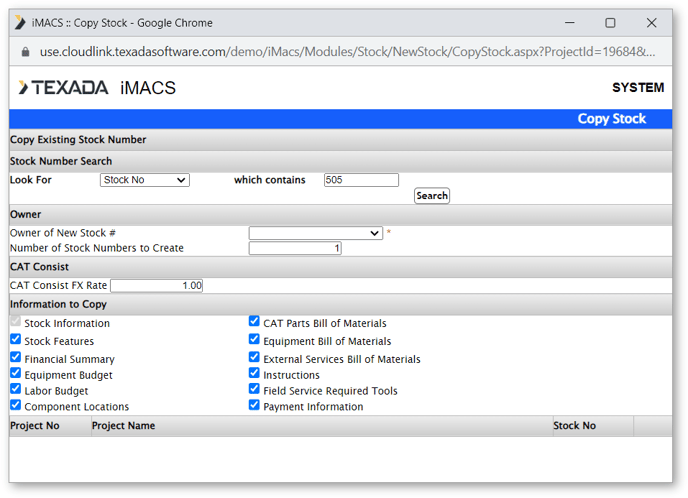Image resolution: width=688 pixels, height=498 pixels.
Task: Click the CAT Consist FX Rate field
Action: point(157,286)
